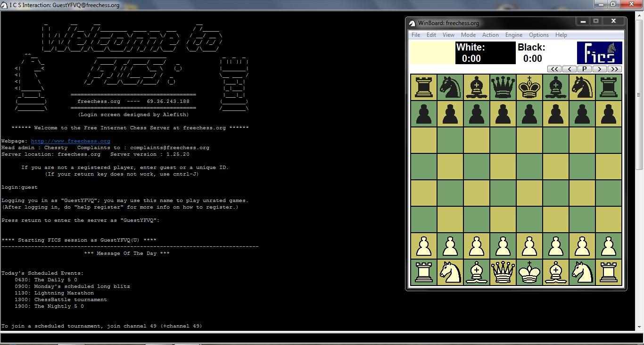Select the black king on e8

tap(529, 87)
